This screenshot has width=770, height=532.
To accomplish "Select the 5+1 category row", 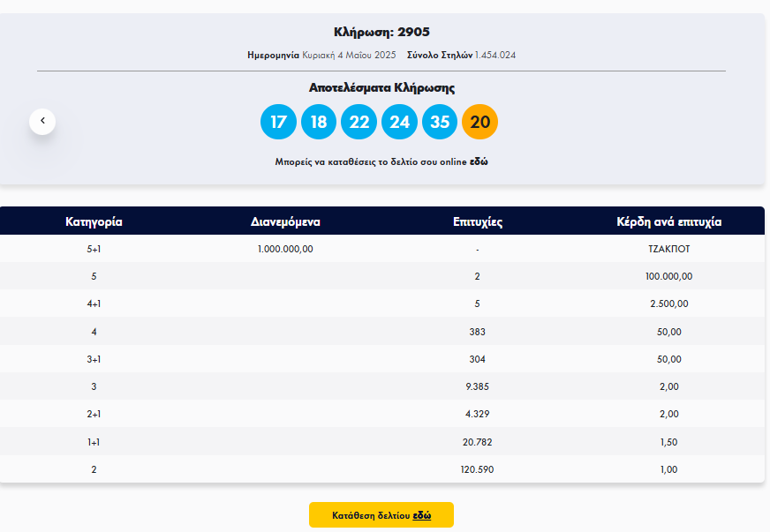I will click(x=94, y=249).
